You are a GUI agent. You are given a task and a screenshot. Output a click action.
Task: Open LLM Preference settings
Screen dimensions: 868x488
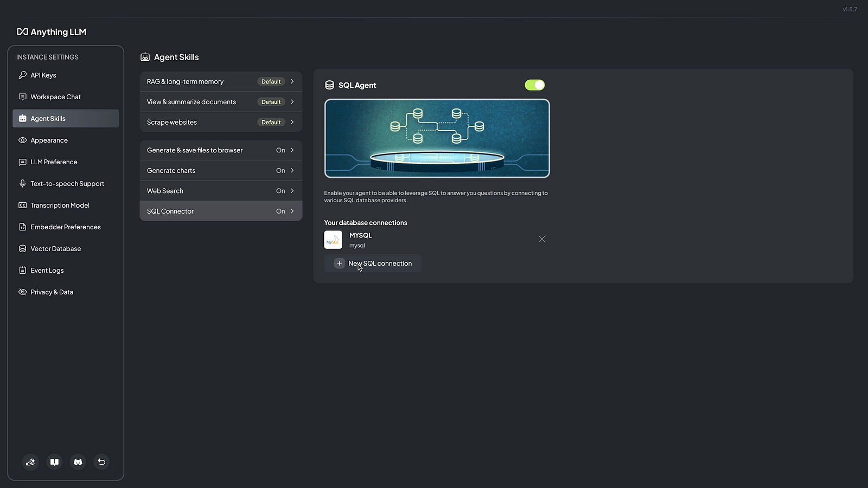point(54,162)
